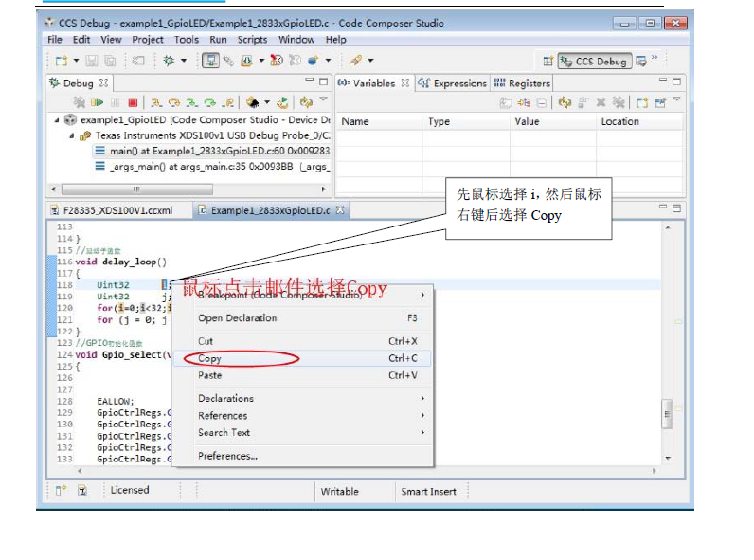Viewport: 754px width, 560px height.
Task: Click the Refresh icon in Variables view
Action: point(565,102)
